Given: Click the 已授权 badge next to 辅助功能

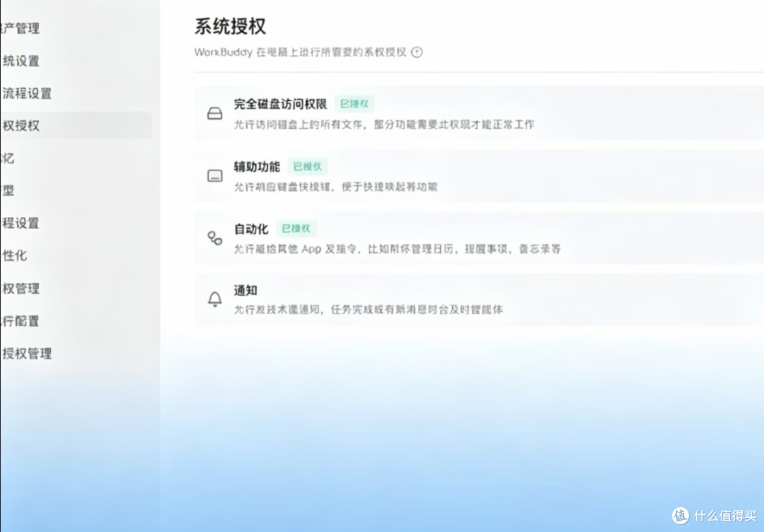Looking at the screenshot, I should [x=308, y=167].
